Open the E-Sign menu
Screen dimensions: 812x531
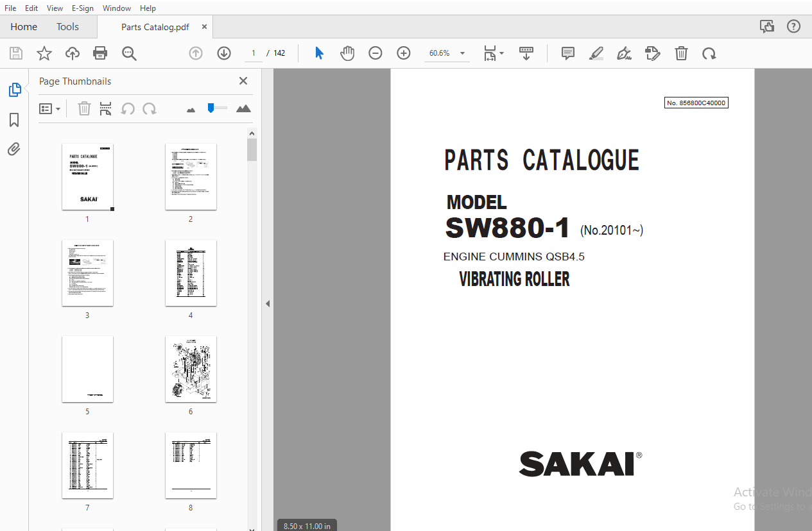(x=82, y=8)
